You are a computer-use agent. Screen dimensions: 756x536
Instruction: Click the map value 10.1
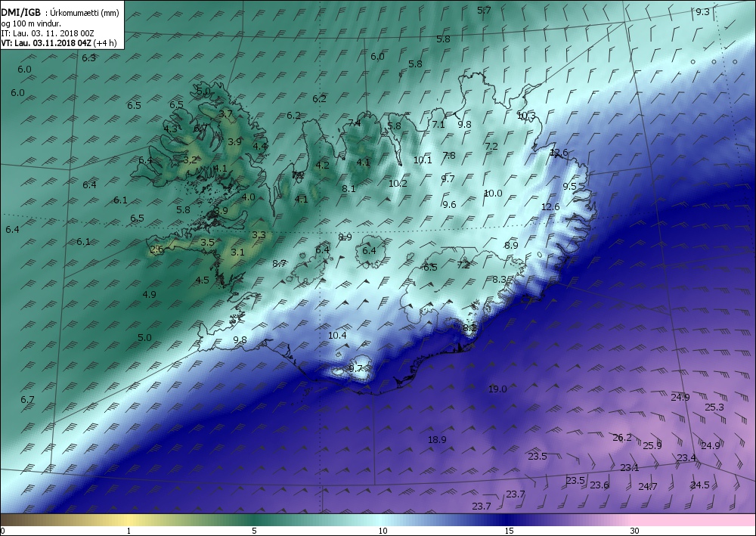coord(423,160)
